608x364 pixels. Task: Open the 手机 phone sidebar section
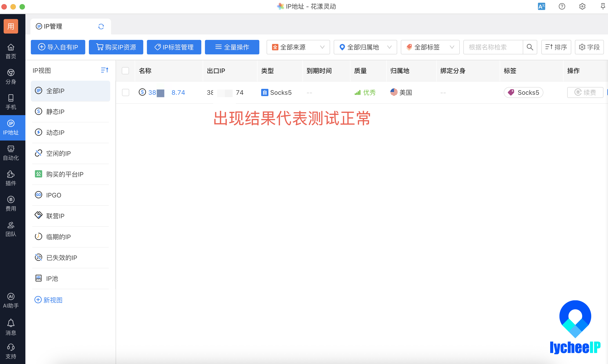[x=11, y=102]
